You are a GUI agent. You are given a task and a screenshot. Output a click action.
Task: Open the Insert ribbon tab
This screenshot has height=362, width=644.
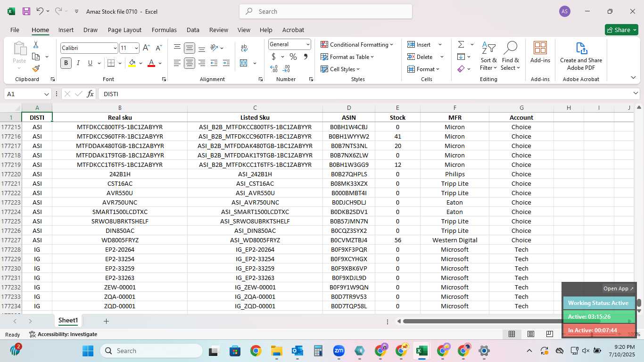click(66, 30)
